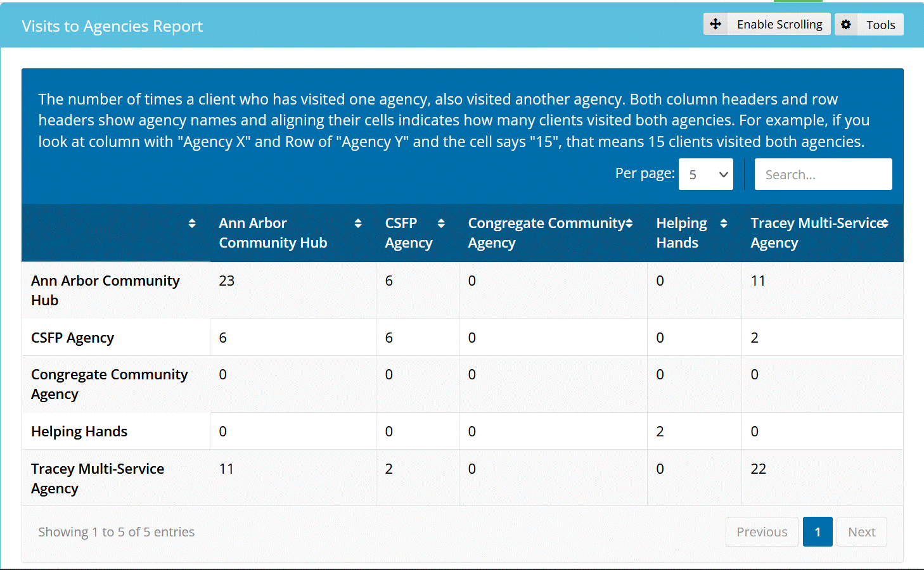Image resolution: width=924 pixels, height=570 pixels.
Task: Click the sort arrows on Congregate Community Agency column
Action: tap(629, 223)
